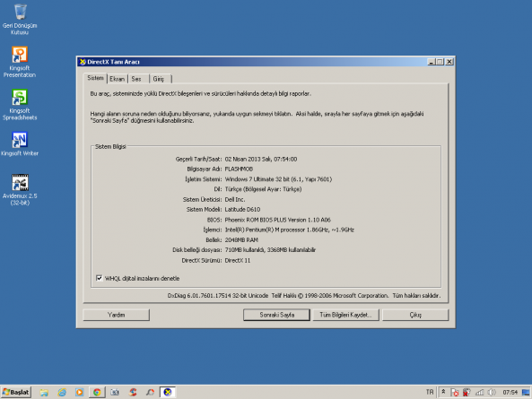
Task: Click the DirectX icon in the title bar
Action: [83, 62]
